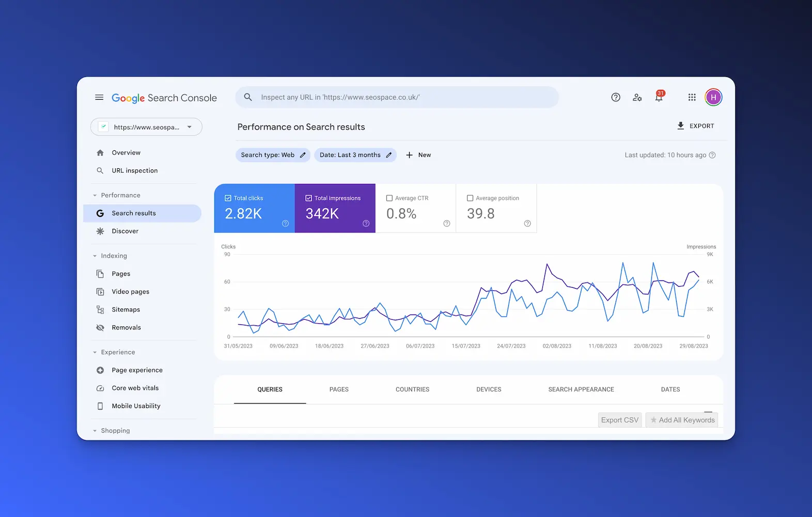Image resolution: width=812 pixels, height=517 pixels.
Task: Click the plus icon to add New filter
Action: coord(409,155)
